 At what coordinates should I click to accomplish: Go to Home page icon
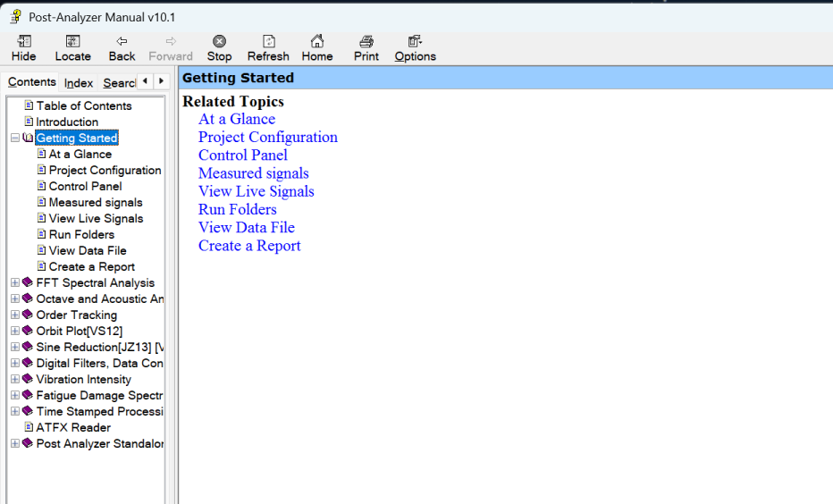coord(316,42)
